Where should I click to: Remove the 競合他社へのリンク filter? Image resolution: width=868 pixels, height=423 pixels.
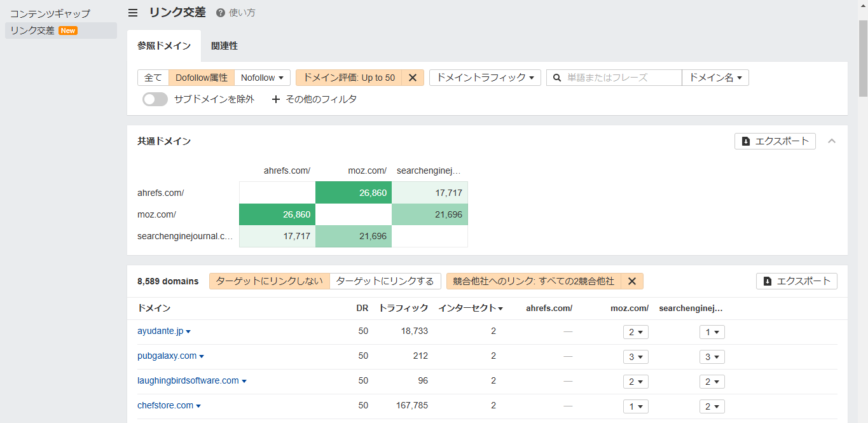point(631,281)
